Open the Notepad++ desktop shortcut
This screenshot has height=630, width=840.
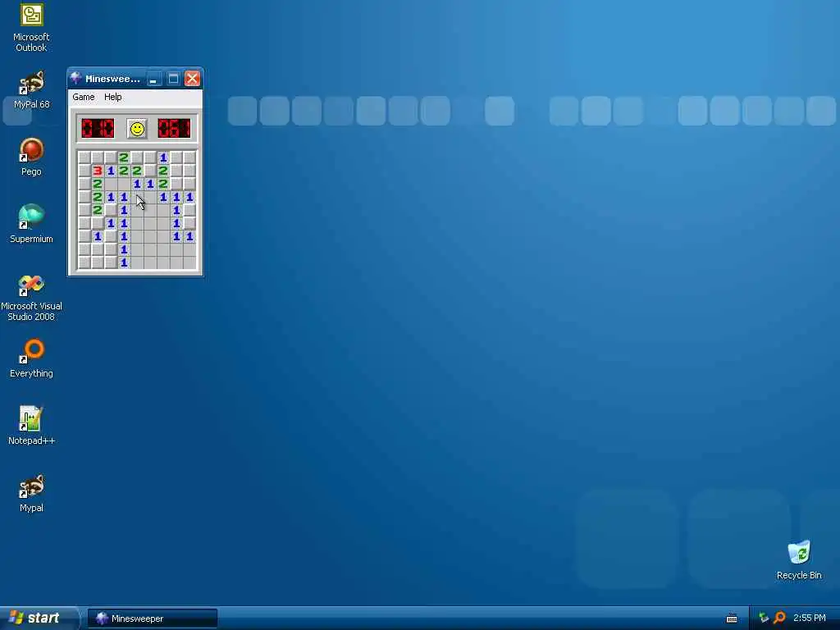31,426
